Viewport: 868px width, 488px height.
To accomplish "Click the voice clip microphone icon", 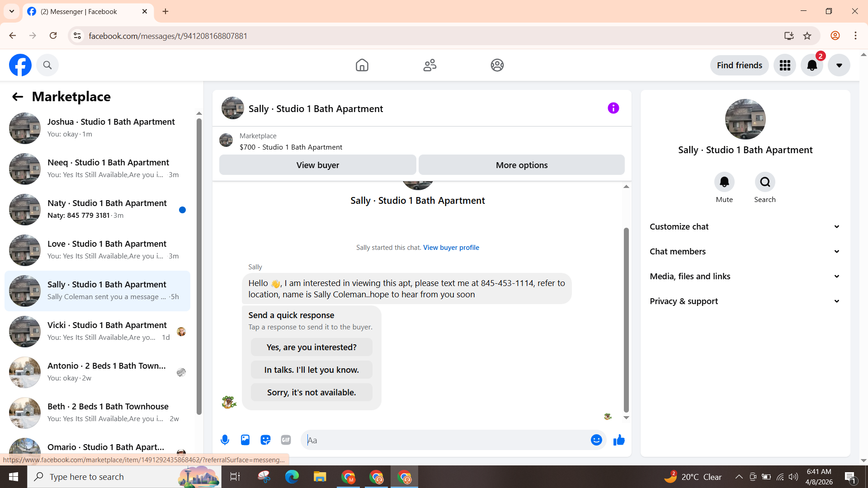I will pyautogui.click(x=225, y=440).
